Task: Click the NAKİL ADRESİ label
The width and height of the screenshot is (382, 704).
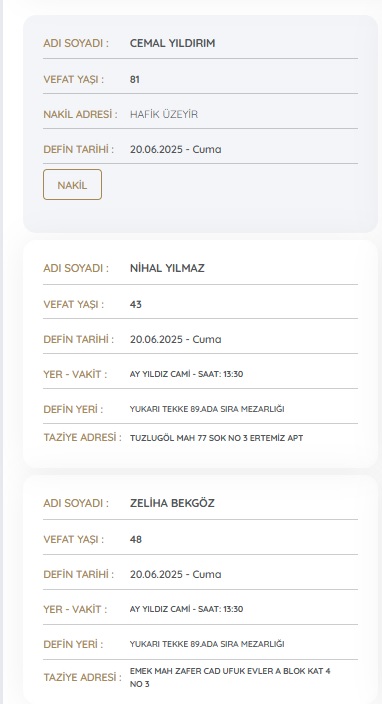Action: pyautogui.click(x=80, y=114)
